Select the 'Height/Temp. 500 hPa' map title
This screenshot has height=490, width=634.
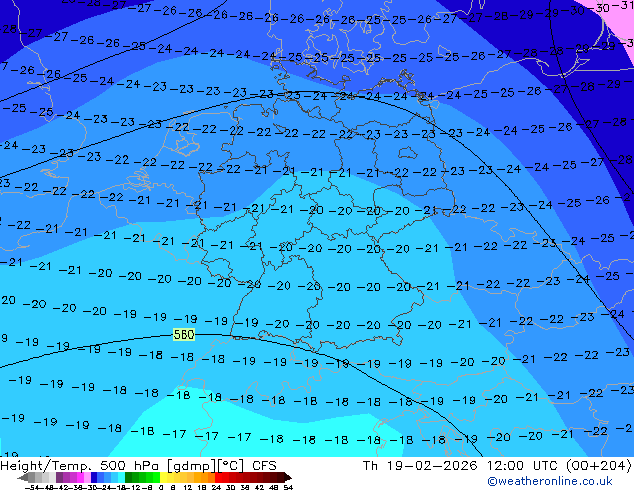(81, 466)
